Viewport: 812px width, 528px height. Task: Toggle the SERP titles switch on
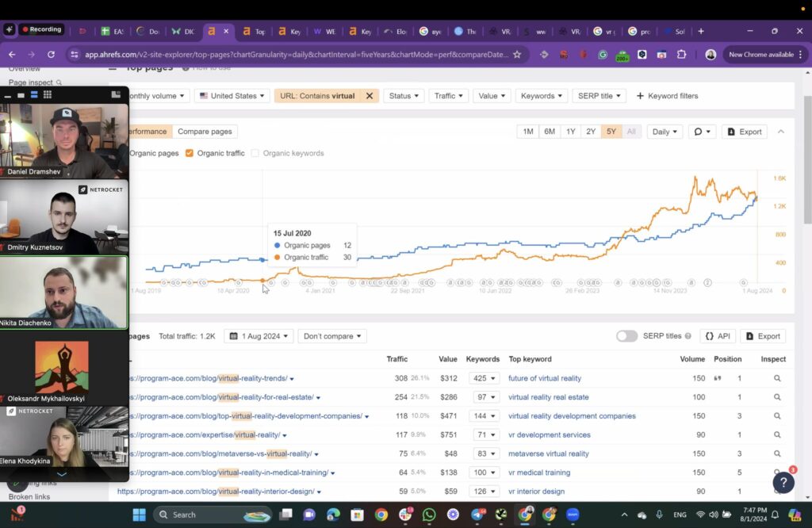(x=626, y=336)
